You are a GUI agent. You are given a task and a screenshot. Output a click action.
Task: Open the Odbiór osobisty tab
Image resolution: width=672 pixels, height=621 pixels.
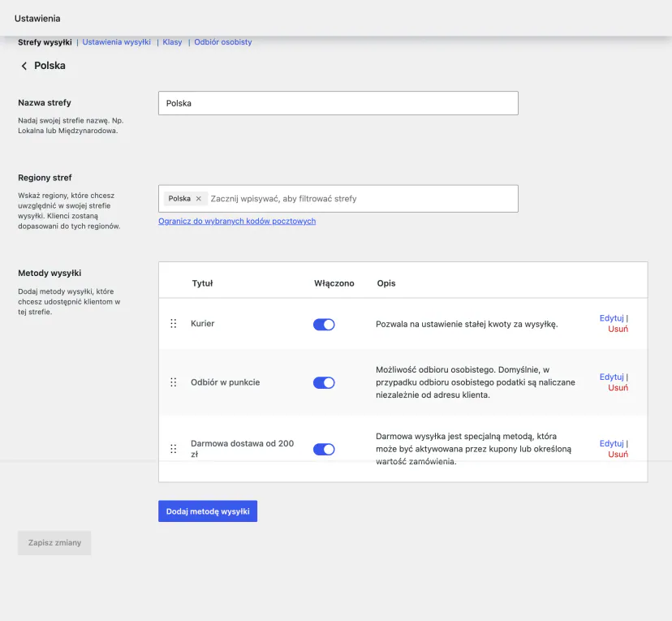tap(223, 42)
